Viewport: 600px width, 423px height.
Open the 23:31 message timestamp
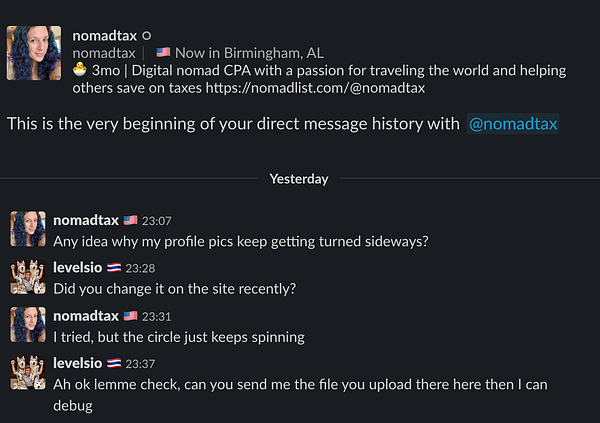tap(155, 316)
